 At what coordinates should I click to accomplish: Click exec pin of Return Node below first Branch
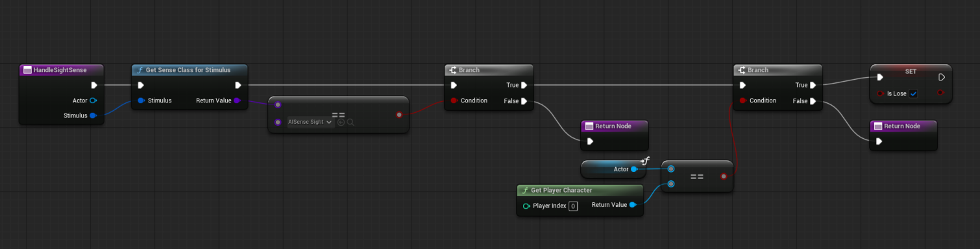590,141
